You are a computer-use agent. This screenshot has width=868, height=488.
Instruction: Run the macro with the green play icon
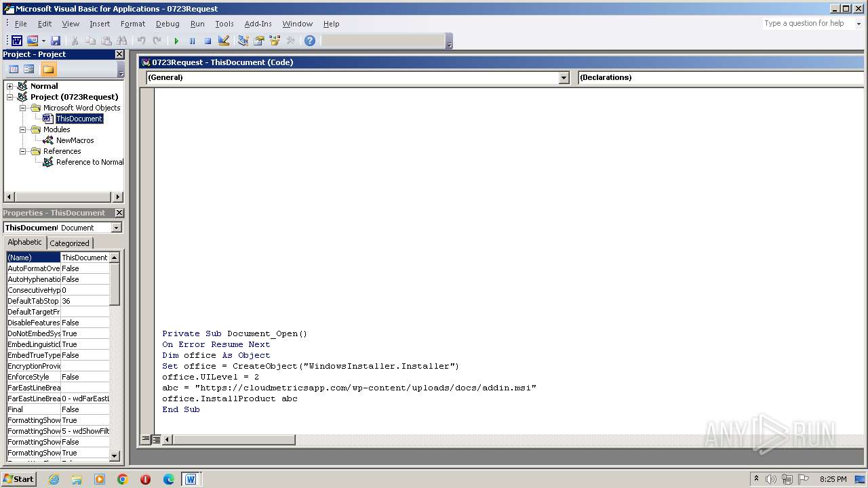176,41
